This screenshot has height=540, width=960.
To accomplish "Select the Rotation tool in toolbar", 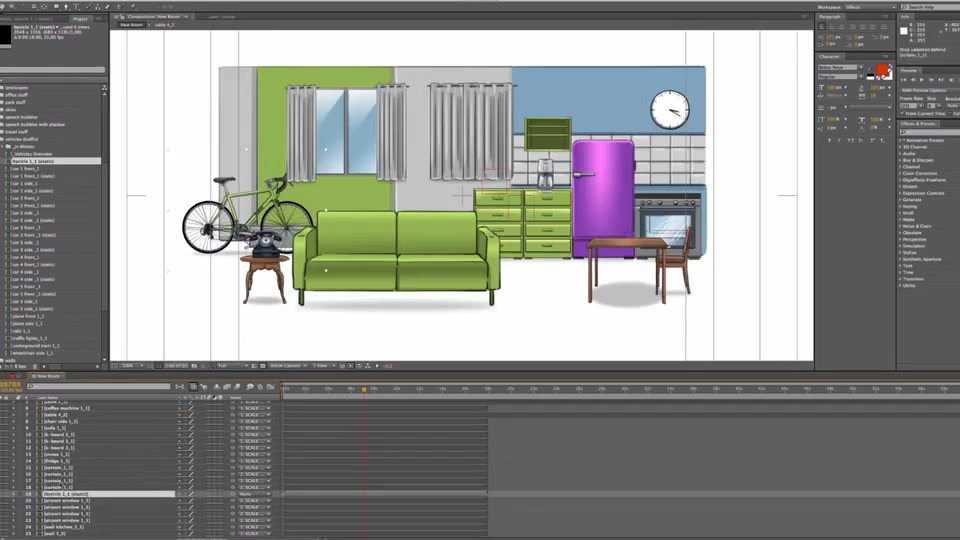I will tap(24, 6).
